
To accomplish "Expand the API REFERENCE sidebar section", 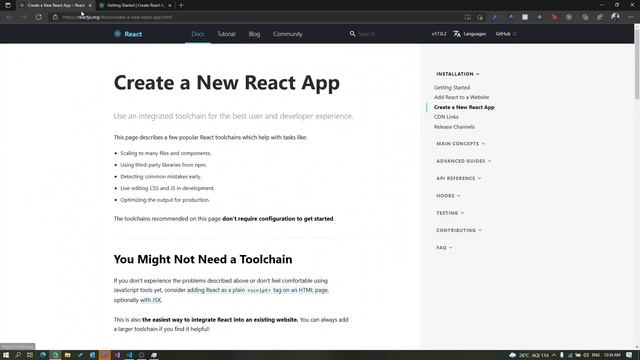I will tap(458, 178).
